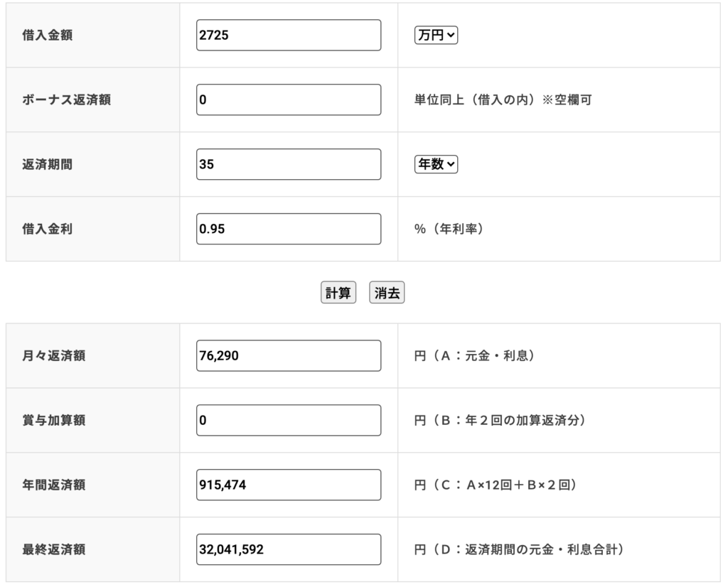The height and width of the screenshot is (587, 728).
Task: Click the 単位同上（借入の内）※空欄可 note
Action: tap(503, 99)
